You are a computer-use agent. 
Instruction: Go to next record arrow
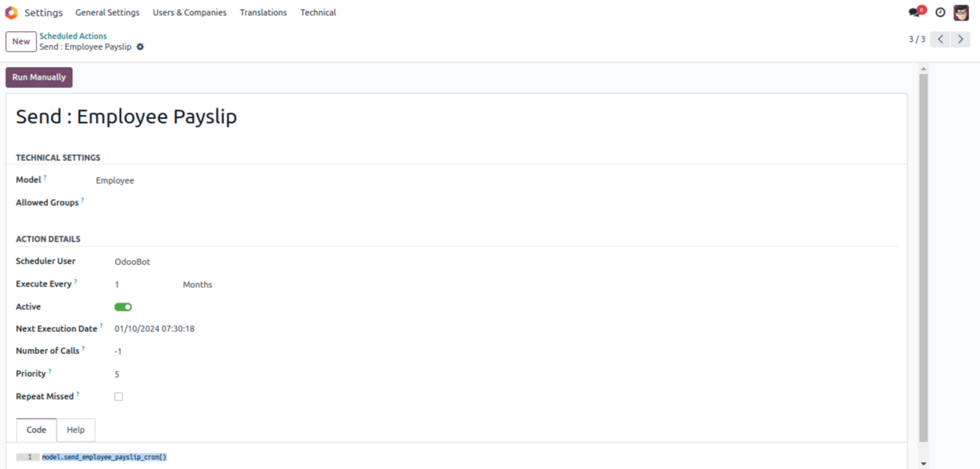click(x=961, y=40)
